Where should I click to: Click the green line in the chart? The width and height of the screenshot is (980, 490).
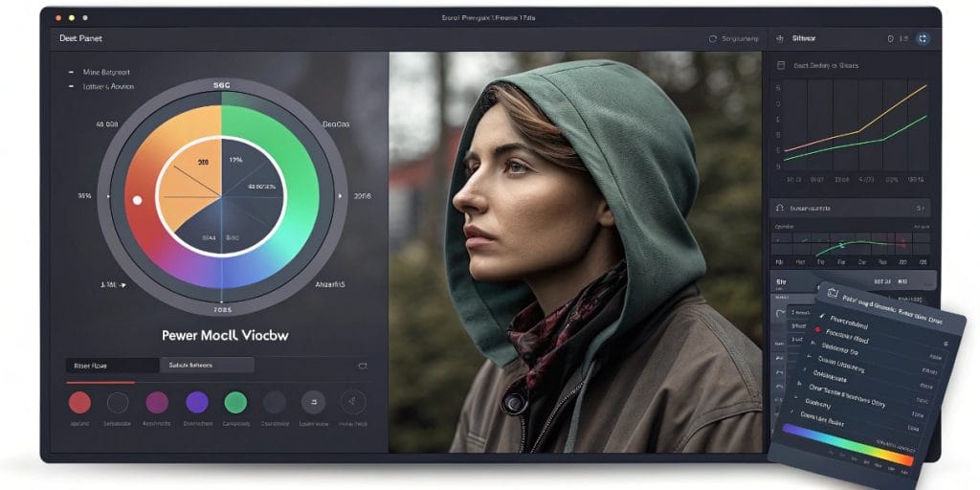point(881,140)
